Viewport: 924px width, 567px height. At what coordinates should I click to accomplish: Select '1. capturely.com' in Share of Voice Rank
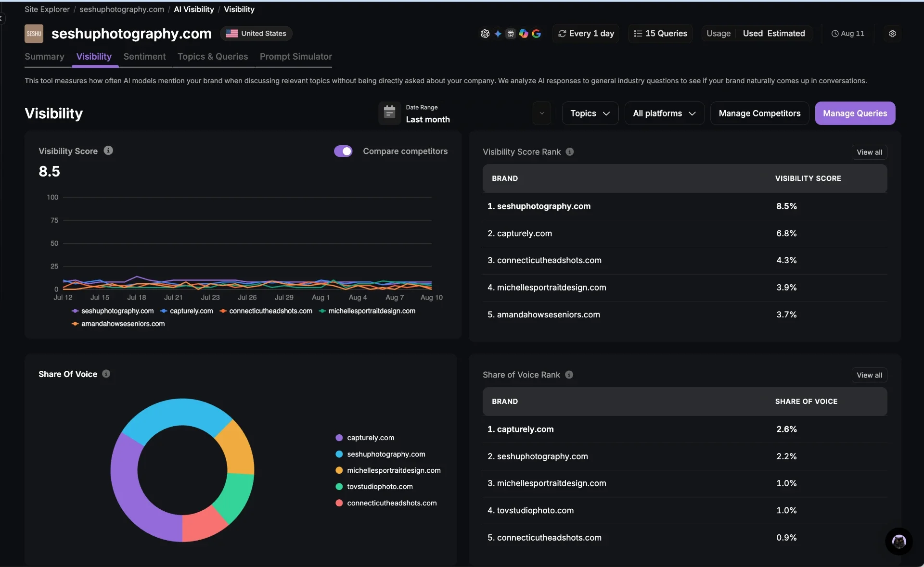point(685,429)
